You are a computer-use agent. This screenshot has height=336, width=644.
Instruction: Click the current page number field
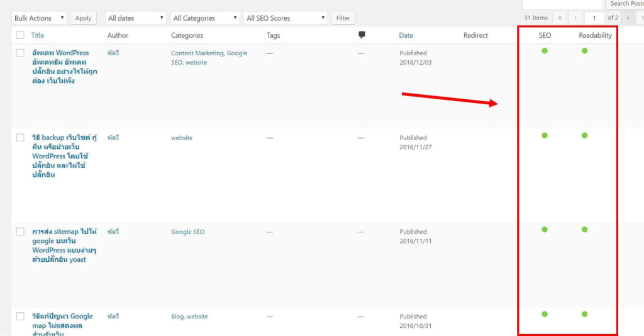click(594, 18)
